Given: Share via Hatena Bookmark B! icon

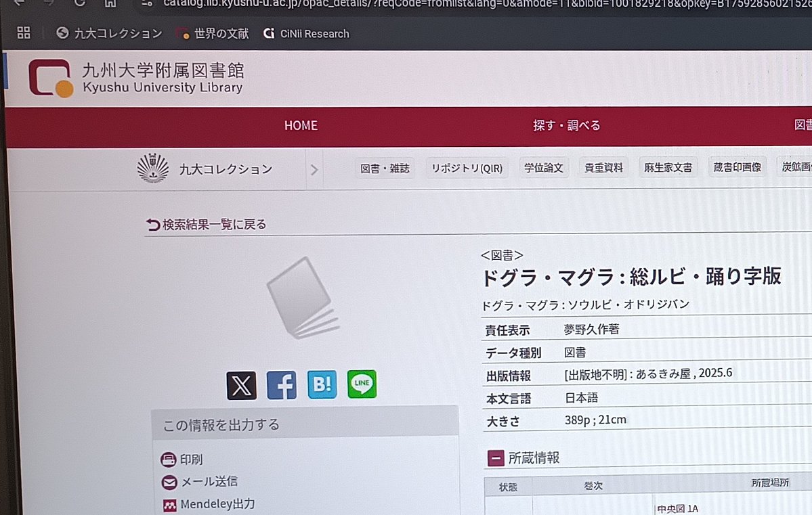Looking at the screenshot, I should (322, 384).
